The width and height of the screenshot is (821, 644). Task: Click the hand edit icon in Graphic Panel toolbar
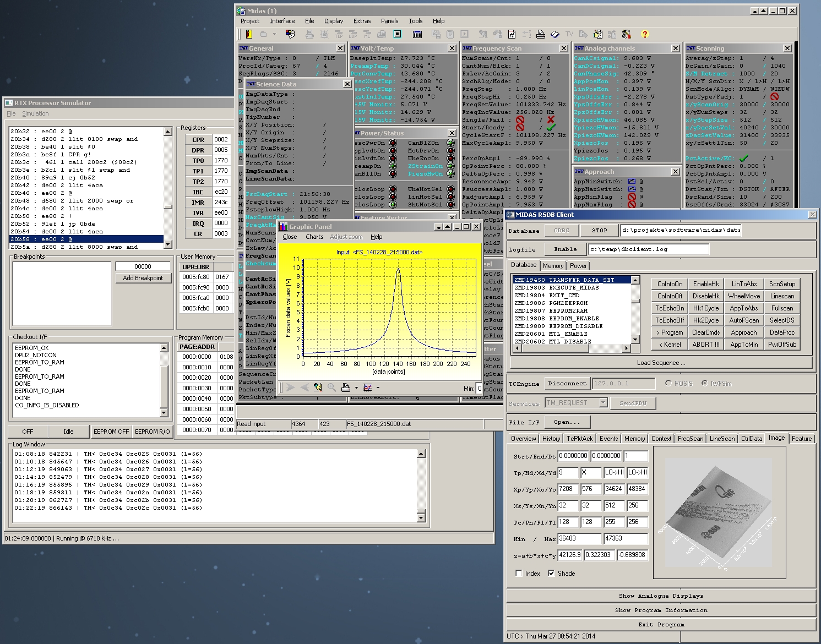pyautogui.click(x=318, y=388)
